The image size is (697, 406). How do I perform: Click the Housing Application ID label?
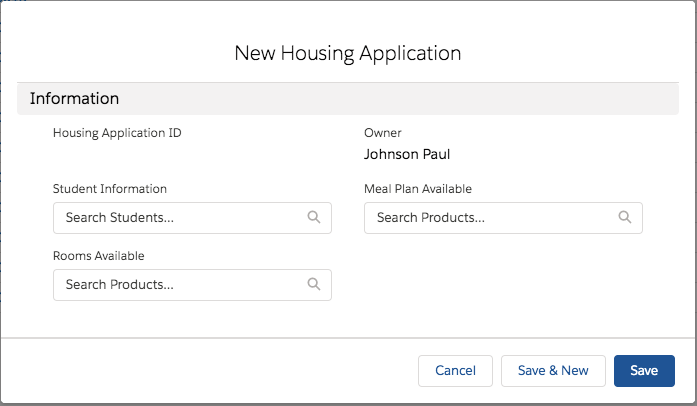point(117,132)
